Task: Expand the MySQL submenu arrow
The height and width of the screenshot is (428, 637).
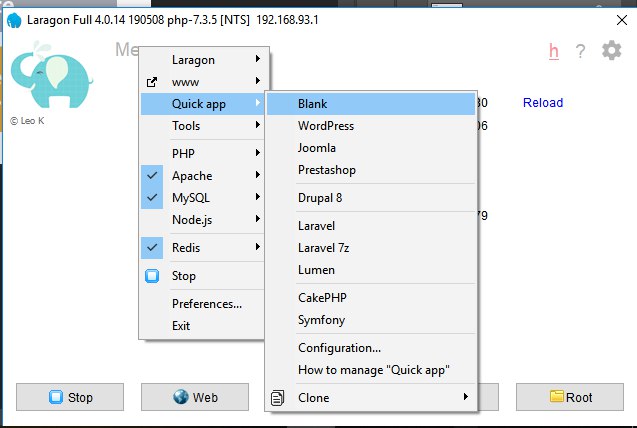Action: tap(258, 197)
